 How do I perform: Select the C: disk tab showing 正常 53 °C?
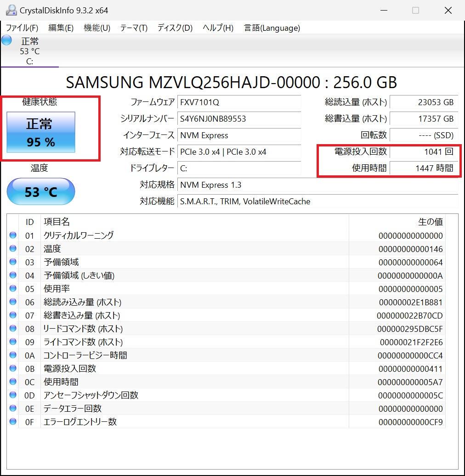pyautogui.click(x=30, y=50)
